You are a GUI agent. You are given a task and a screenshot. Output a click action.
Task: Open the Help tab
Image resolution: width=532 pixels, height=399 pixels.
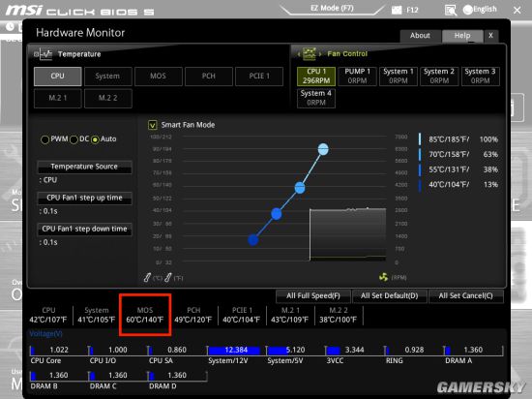click(x=462, y=36)
